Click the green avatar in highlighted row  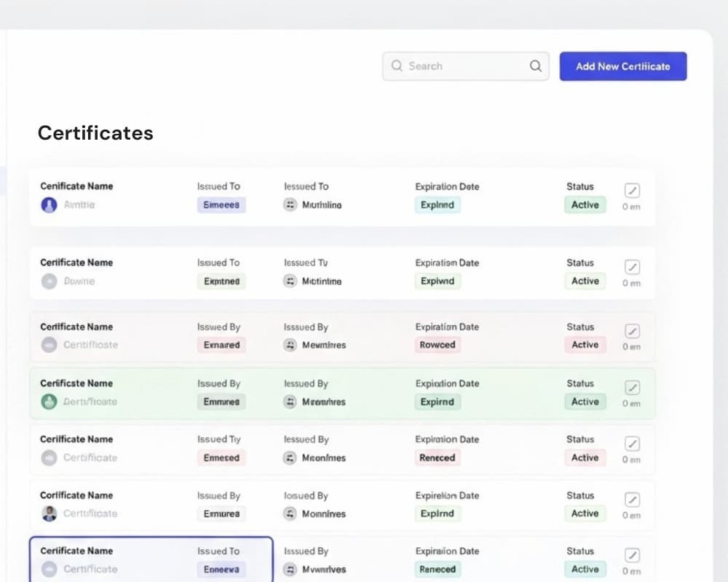[x=49, y=402]
